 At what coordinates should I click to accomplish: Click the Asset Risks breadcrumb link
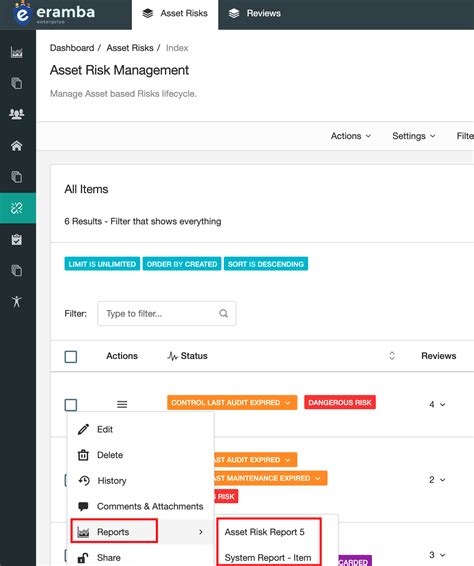click(130, 48)
